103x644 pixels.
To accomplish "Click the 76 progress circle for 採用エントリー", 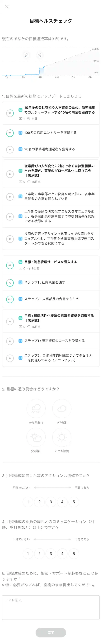I will [10, 133].
